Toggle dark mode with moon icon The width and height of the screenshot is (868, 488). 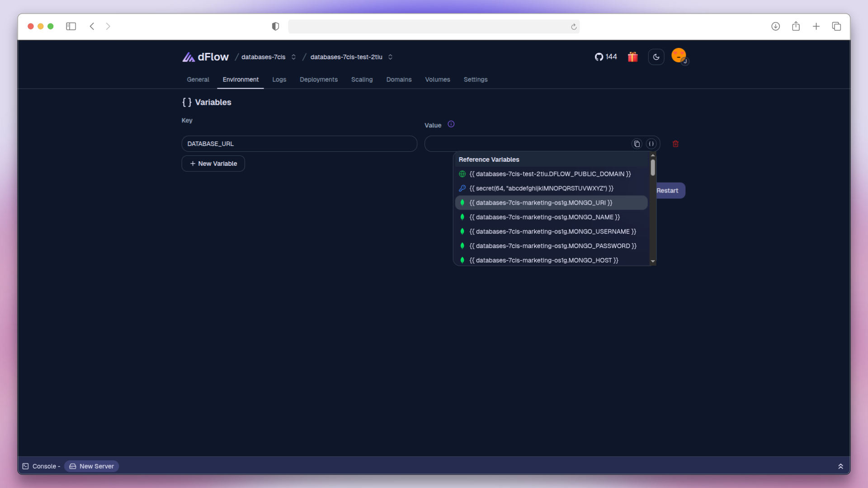click(x=656, y=57)
